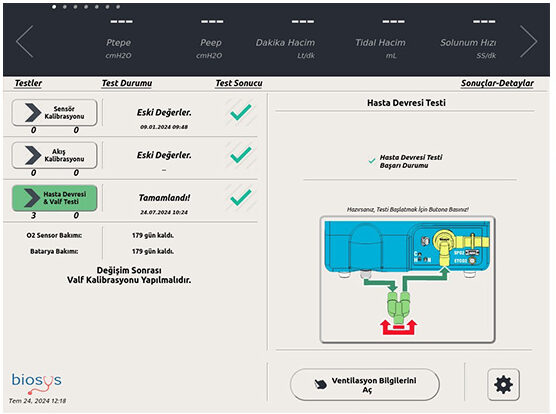The image size is (556, 414).
Task: Click the Ventilasyon Bilgilerini Aç button
Action: point(365,385)
